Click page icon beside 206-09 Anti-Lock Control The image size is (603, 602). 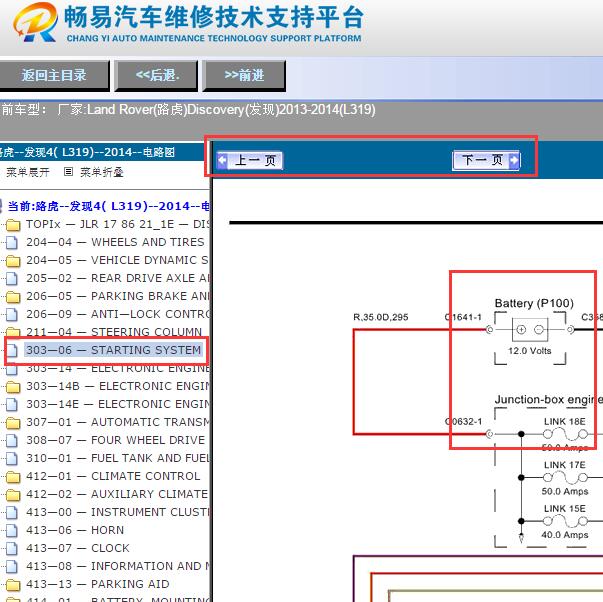click(x=12, y=315)
